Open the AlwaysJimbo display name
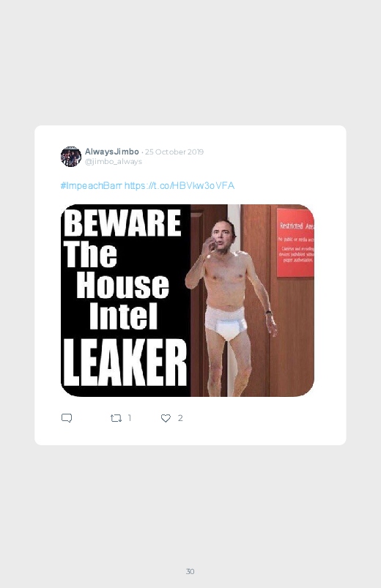 [112, 152]
